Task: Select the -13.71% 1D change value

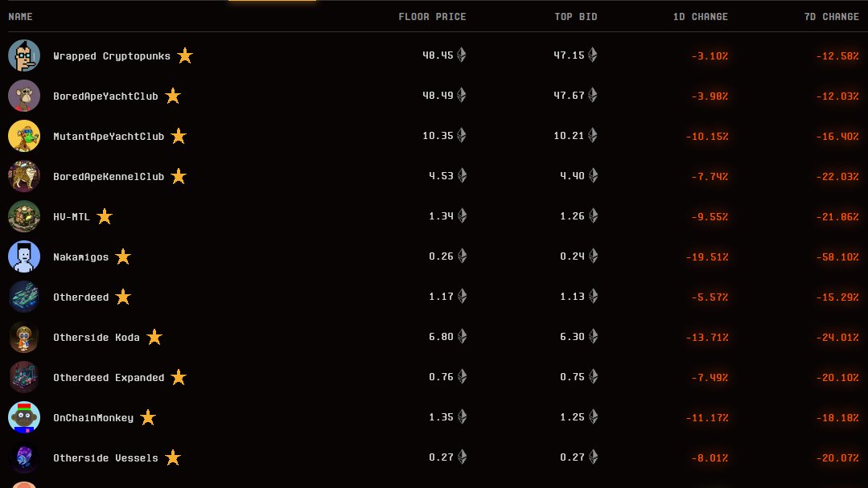Action: [x=707, y=338]
